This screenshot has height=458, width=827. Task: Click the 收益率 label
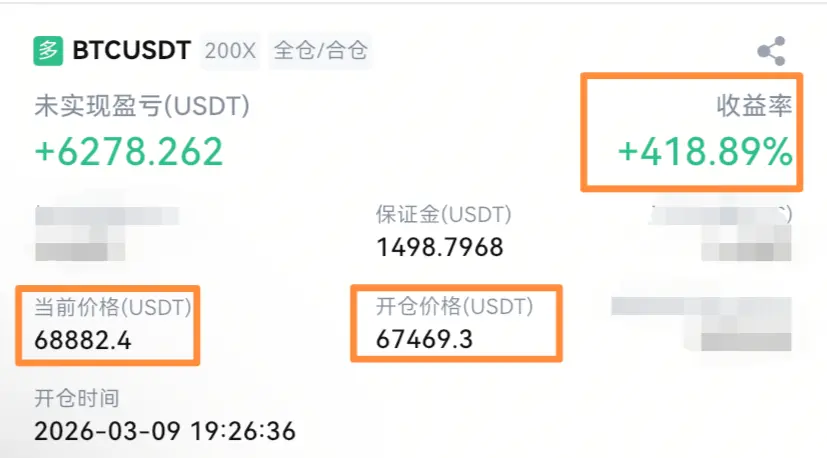click(754, 106)
